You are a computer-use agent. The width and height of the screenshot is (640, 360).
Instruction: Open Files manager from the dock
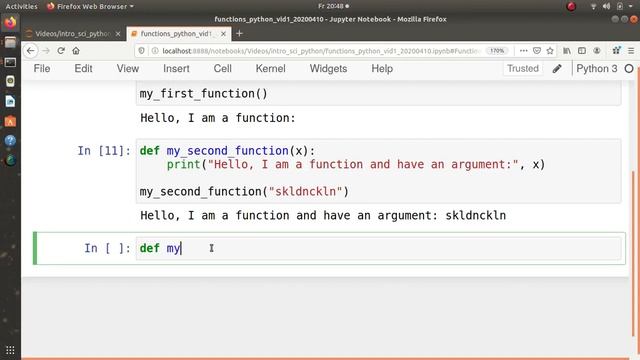(x=10, y=42)
